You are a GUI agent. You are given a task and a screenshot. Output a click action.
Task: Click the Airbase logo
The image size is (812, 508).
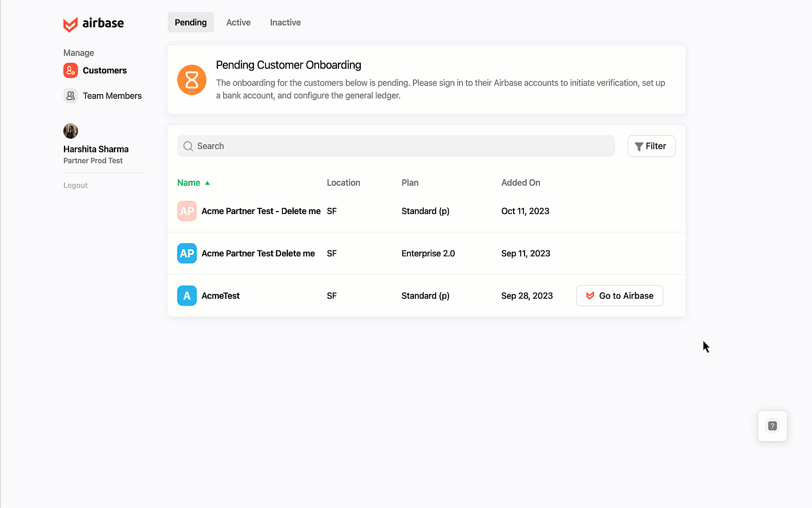94,24
